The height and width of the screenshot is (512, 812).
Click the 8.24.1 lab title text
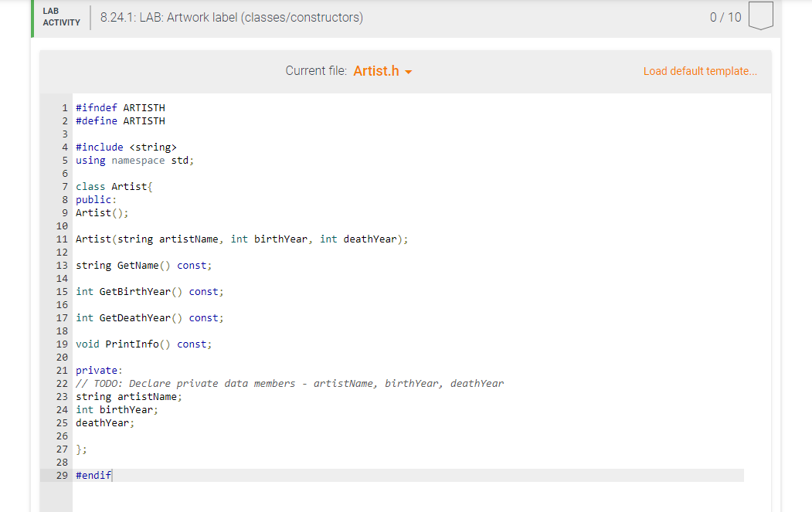click(232, 17)
